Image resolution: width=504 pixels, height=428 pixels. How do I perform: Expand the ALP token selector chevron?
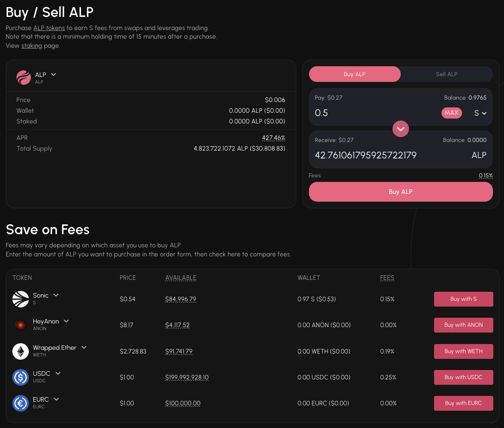[53, 74]
